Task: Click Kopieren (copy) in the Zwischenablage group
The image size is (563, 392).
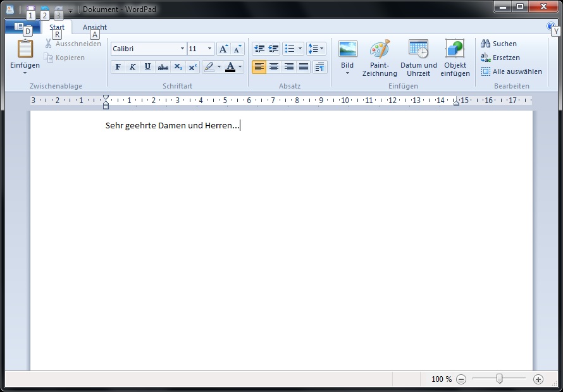Action: tap(65, 58)
